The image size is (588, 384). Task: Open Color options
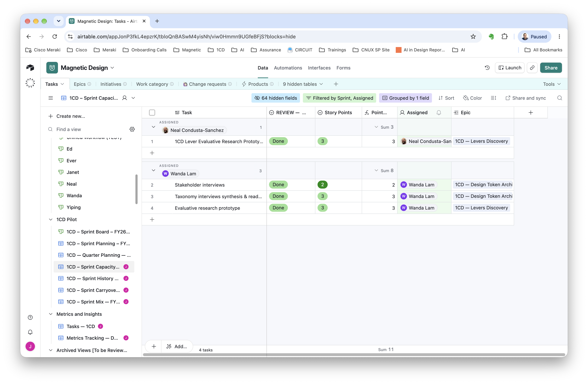click(x=472, y=98)
